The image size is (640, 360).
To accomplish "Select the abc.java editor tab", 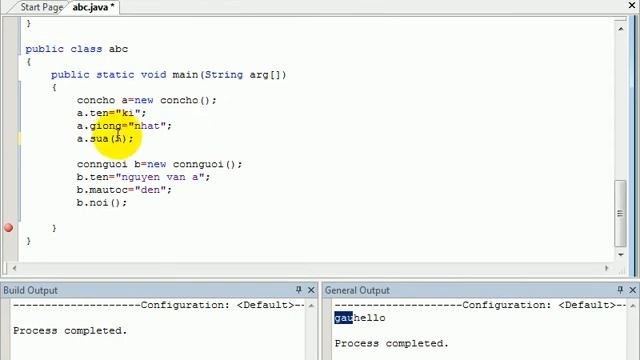I will 93,7.
